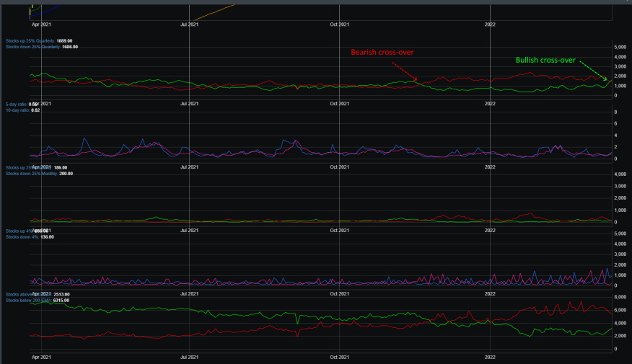Click Oct 2021 on the bottom time axis
The width and height of the screenshot is (632, 364).
click(339, 358)
